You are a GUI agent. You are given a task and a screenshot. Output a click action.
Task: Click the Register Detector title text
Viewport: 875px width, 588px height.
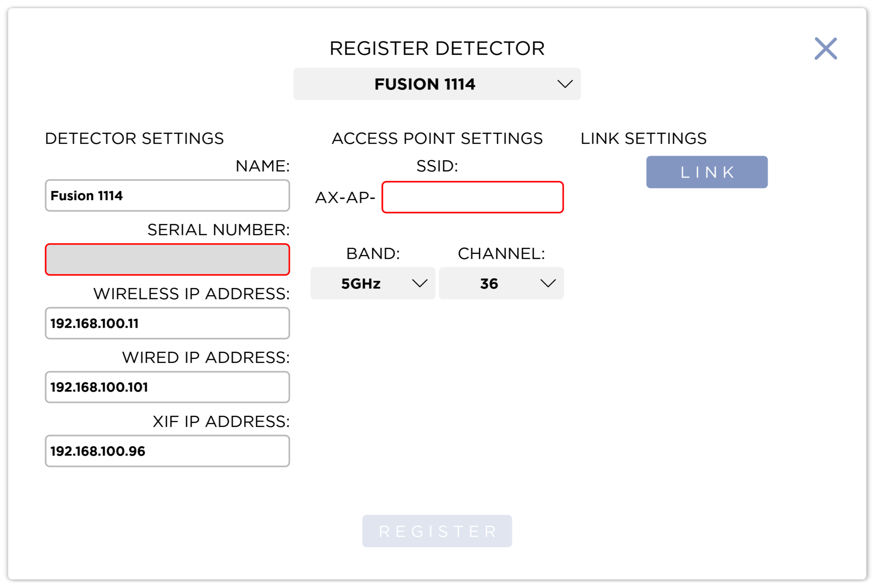(x=437, y=48)
